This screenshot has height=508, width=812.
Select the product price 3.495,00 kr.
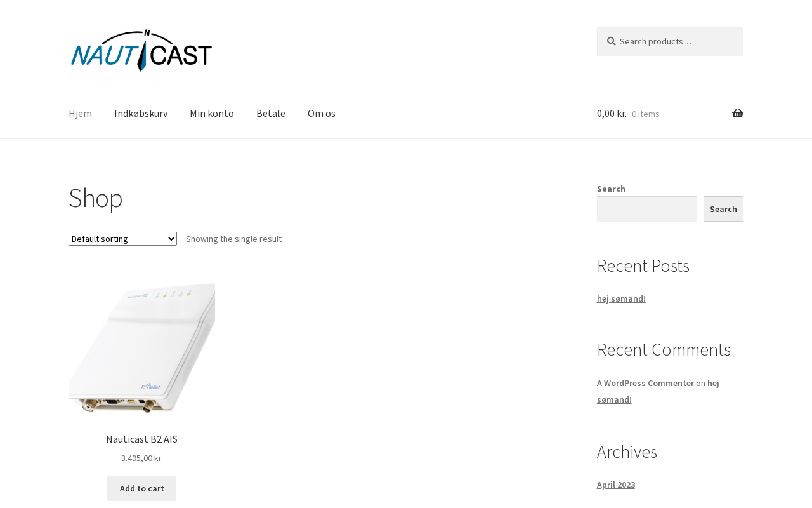pos(142,458)
